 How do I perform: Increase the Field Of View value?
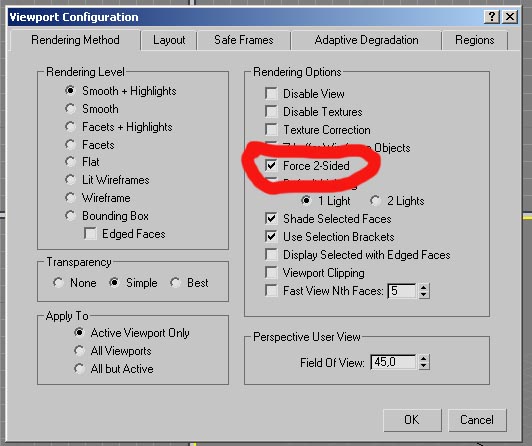tap(423, 358)
